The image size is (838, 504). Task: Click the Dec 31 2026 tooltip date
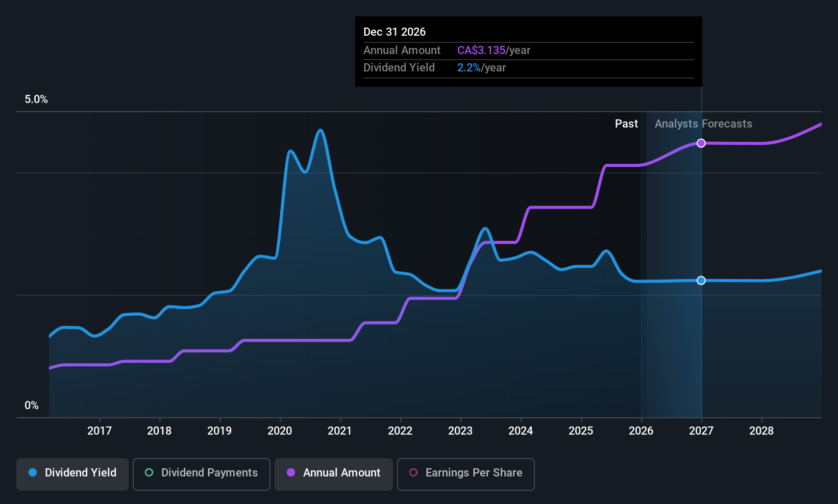point(395,32)
